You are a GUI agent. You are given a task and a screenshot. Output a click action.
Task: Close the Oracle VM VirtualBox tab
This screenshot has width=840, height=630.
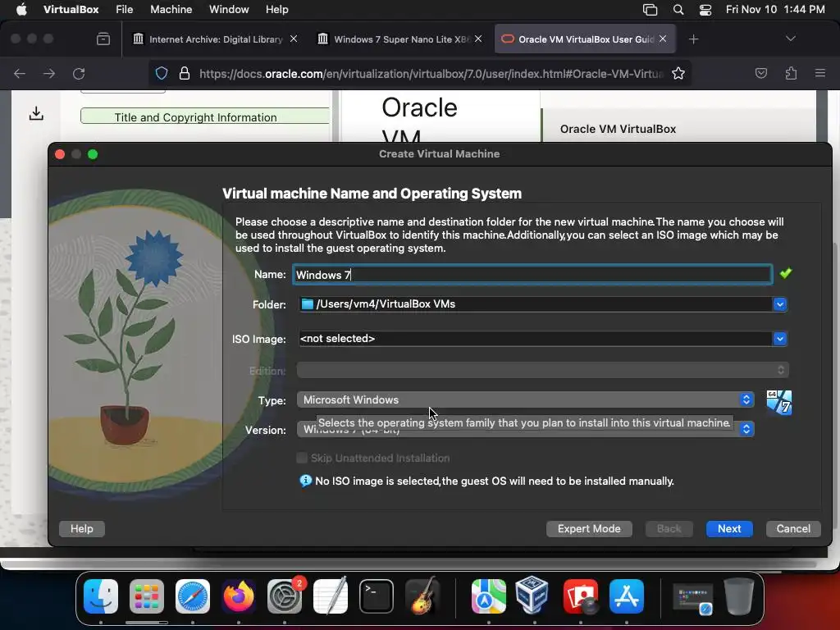tap(663, 39)
